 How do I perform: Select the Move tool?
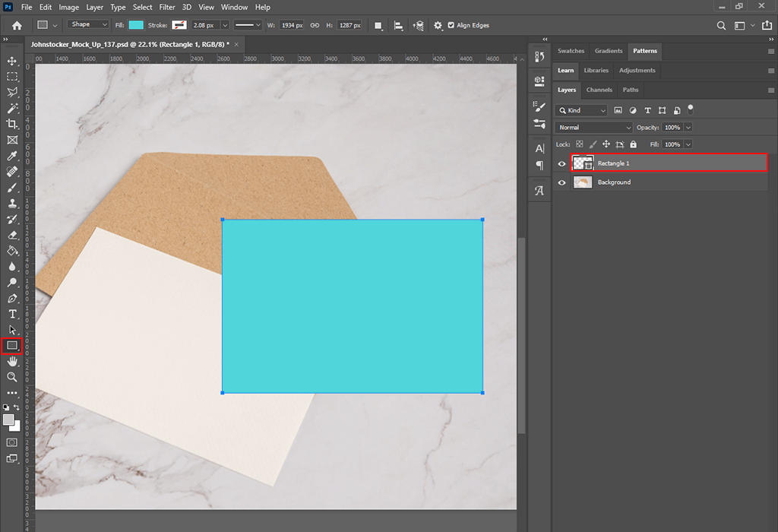click(12, 61)
